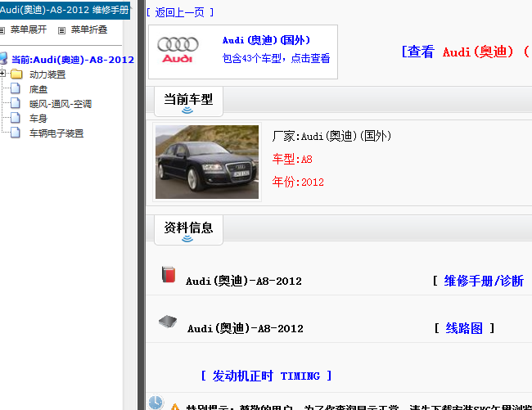Click Audi(奥迪)-A8-2012 text beside red book
The image size is (532, 410).
244,282
